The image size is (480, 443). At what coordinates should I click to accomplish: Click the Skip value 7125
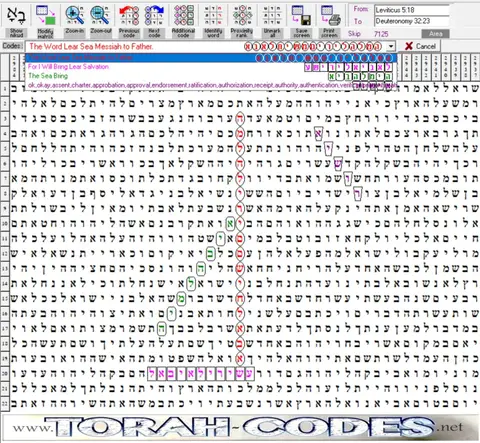pyautogui.click(x=381, y=34)
